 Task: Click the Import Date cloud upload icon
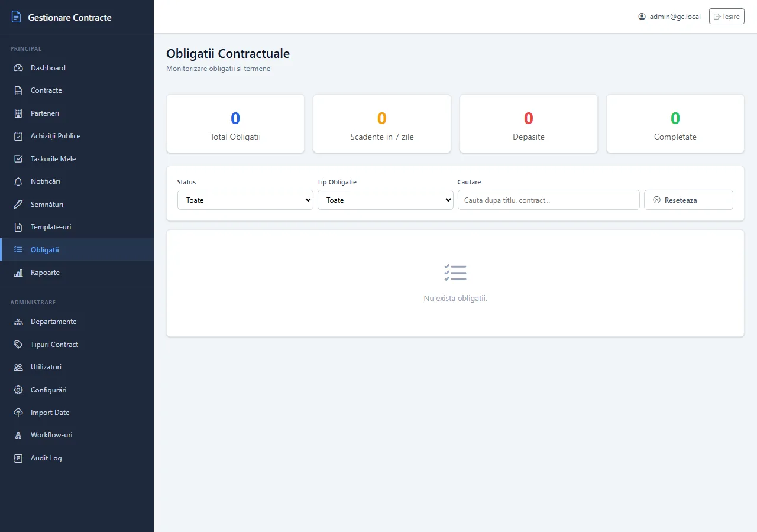point(18,413)
